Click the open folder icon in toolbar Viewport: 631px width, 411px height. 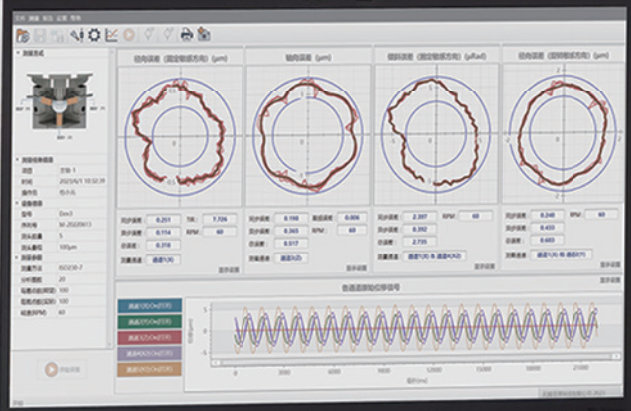(23, 34)
